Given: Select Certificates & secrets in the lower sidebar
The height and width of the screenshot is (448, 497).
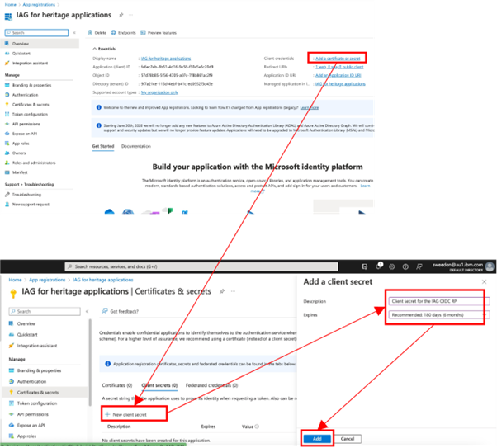Looking at the screenshot, I should coord(45,392).
